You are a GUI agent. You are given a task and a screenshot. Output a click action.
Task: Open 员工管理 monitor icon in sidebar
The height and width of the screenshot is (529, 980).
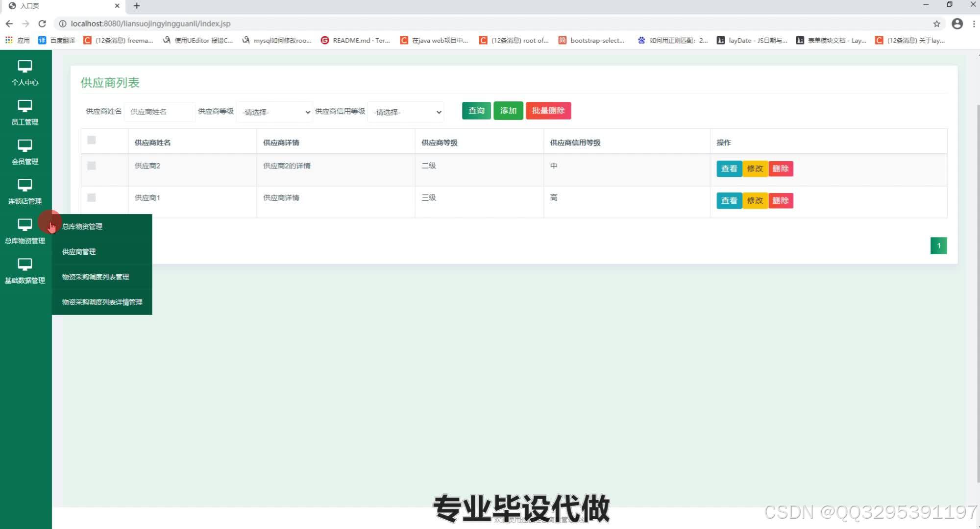[x=25, y=106]
